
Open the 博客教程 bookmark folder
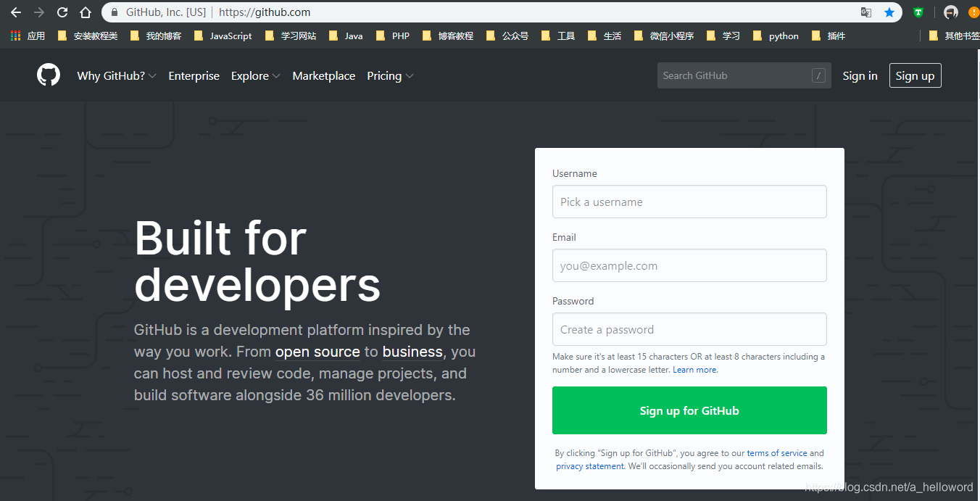pos(447,36)
